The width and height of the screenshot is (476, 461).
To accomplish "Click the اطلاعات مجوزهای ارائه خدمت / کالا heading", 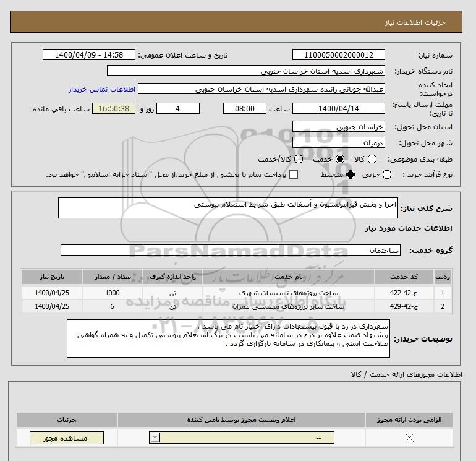I will click(407, 374).
